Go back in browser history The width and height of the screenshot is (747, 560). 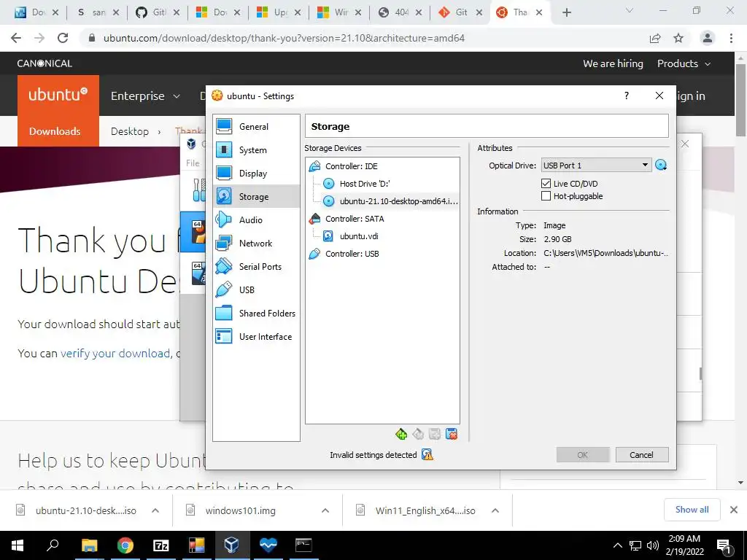point(16,38)
